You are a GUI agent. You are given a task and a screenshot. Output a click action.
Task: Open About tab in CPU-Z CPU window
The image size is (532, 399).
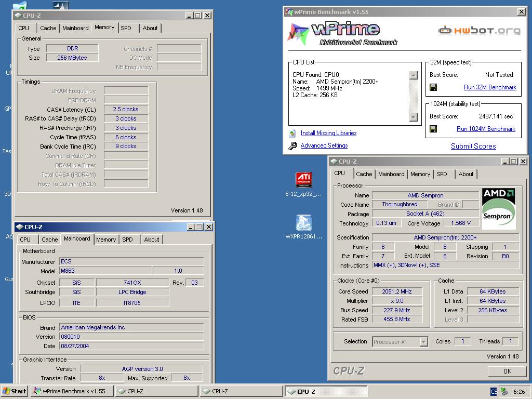coord(466,174)
